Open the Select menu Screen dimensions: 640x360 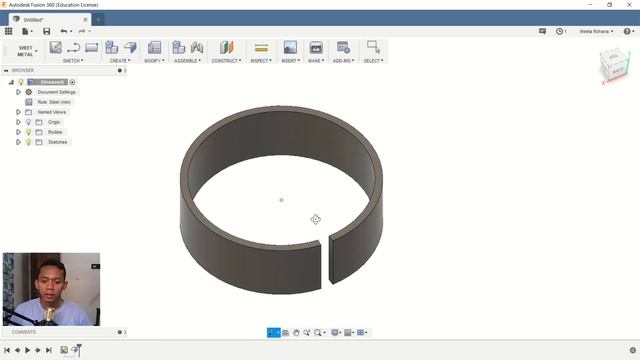(373, 60)
